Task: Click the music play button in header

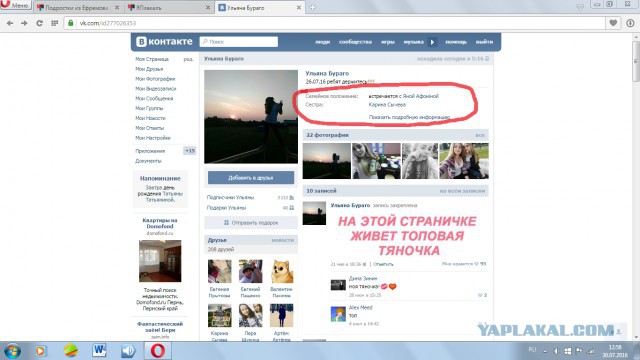Action: click(432, 42)
